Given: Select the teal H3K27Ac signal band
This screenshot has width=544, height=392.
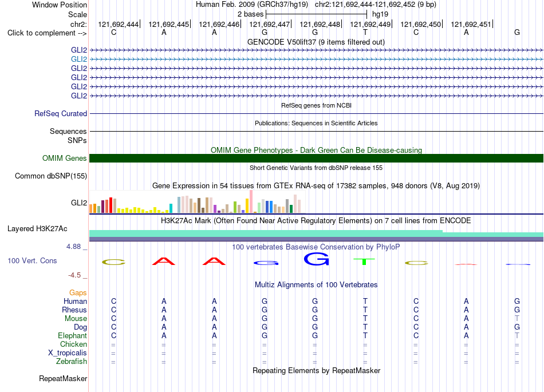Looking at the screenshot, I should pos(316,233).
